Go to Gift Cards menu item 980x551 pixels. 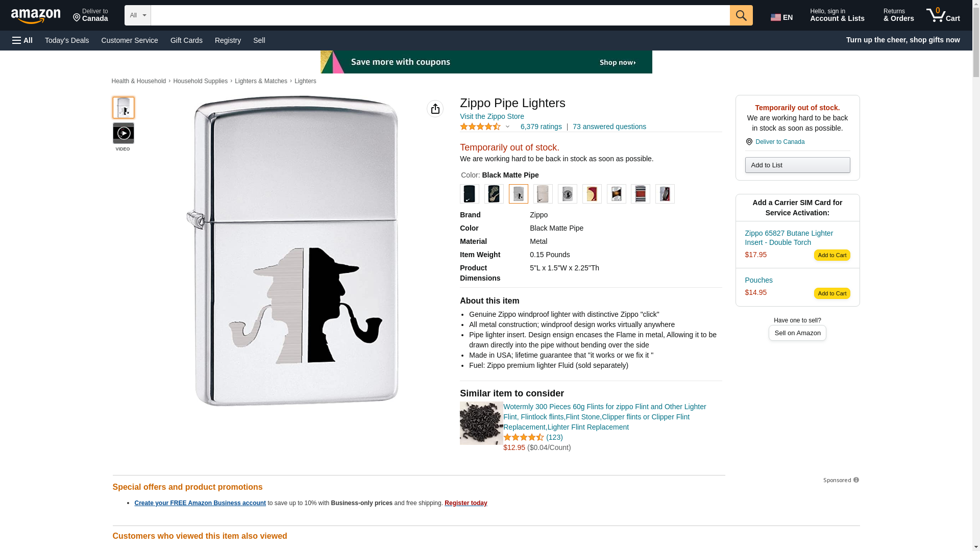click(186, 40)
